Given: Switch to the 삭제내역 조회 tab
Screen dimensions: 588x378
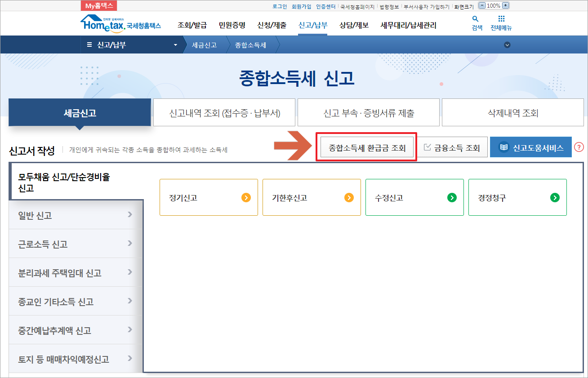Looking at the screenshot, I should pyautogui.click(x=512, y=112).
